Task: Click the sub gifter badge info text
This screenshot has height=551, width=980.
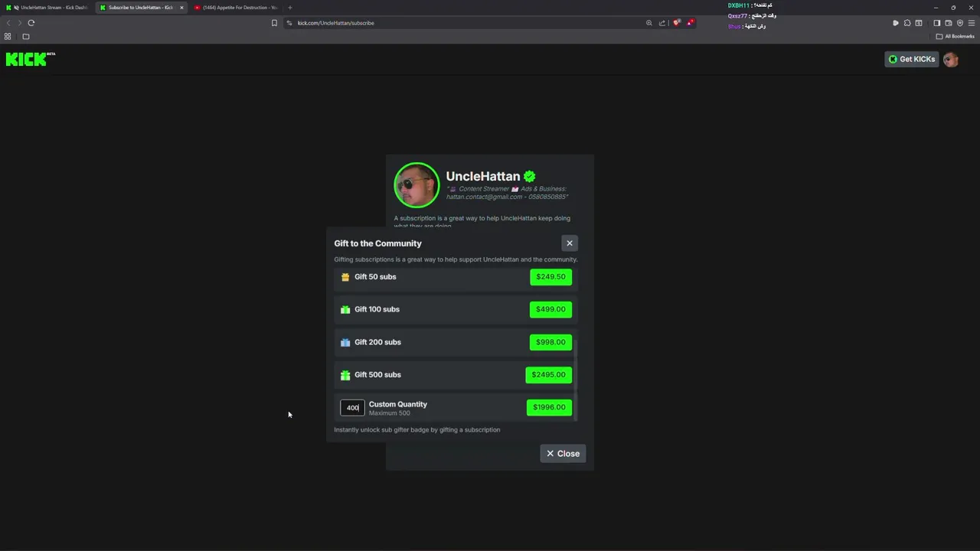Action: tap(417, 430)
